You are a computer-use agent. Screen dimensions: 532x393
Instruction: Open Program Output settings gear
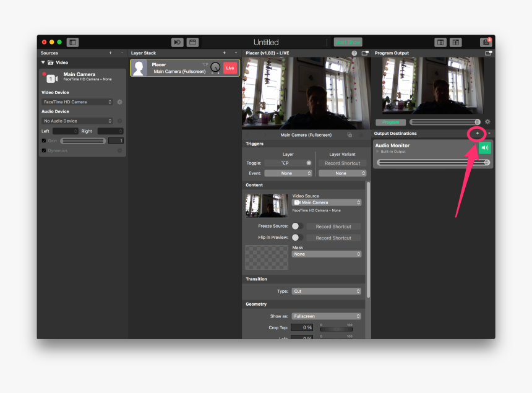pyautogui.click(x=487, y=122)
